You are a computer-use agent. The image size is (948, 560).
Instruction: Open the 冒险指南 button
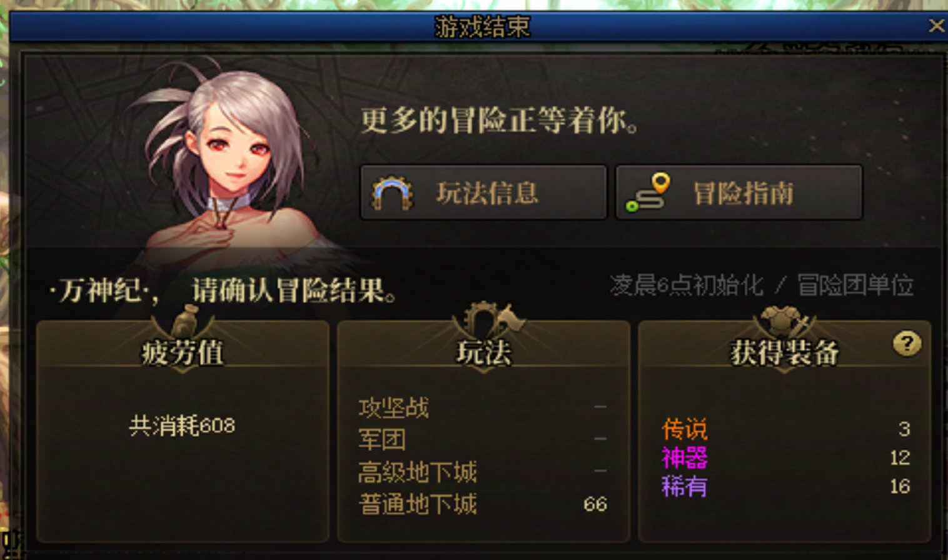(739, 192)
